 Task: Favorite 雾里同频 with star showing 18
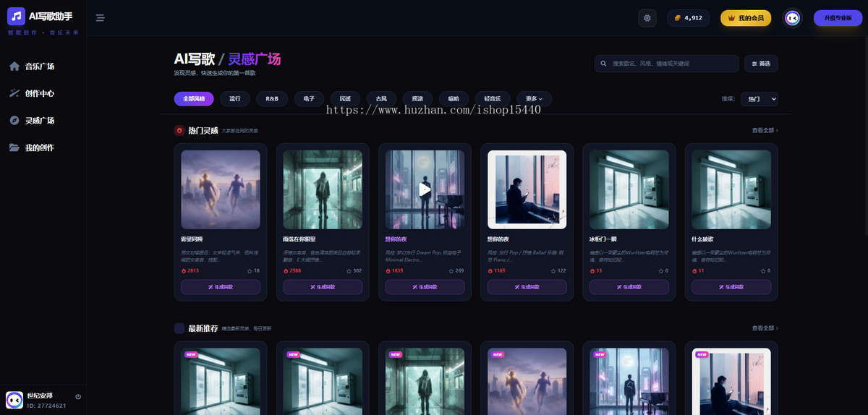[250, 271]
